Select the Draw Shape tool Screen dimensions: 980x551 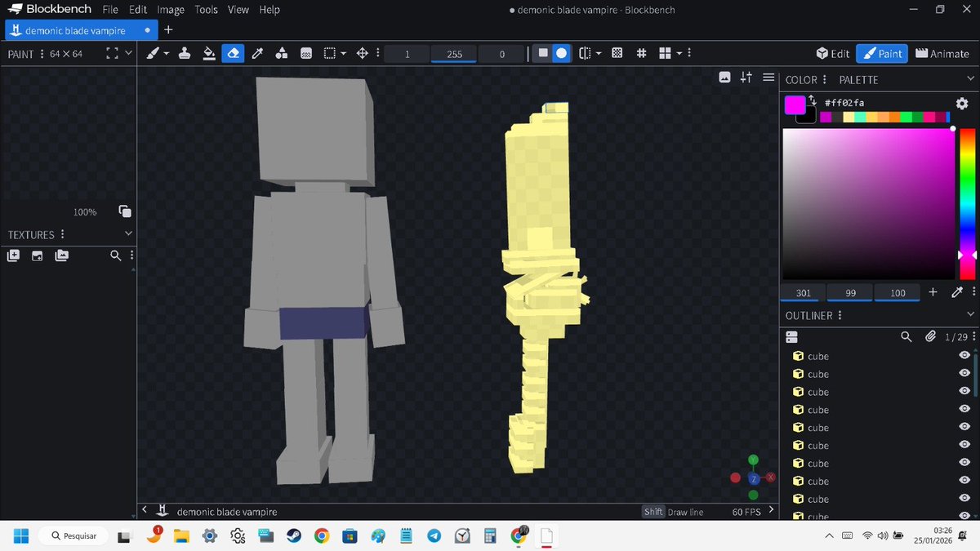tap(281, 53)
